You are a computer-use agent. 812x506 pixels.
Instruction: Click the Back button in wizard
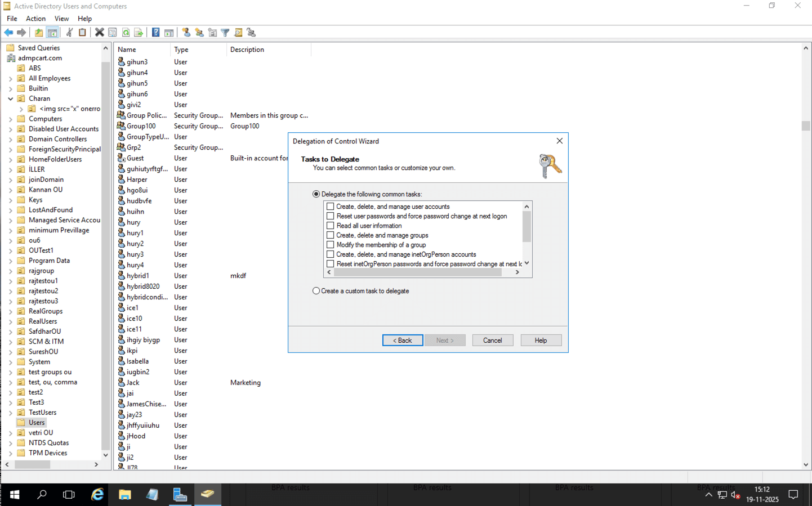[x=403, y=341]
